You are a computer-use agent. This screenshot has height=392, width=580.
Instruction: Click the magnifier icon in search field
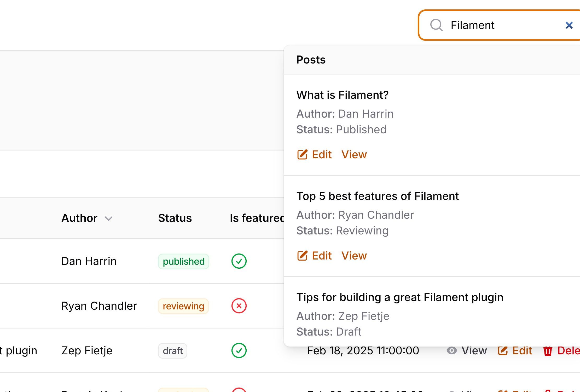click(436, 25)
